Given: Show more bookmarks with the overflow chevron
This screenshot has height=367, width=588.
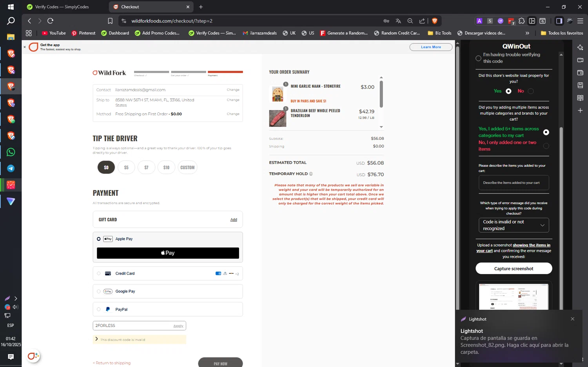Looking at the screenshot, I should coord(527,33).
